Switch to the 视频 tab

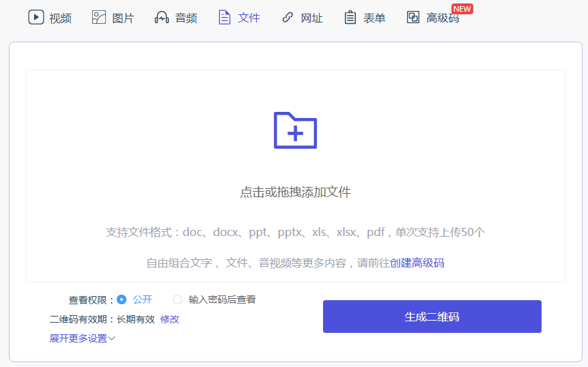coord(50,18)
